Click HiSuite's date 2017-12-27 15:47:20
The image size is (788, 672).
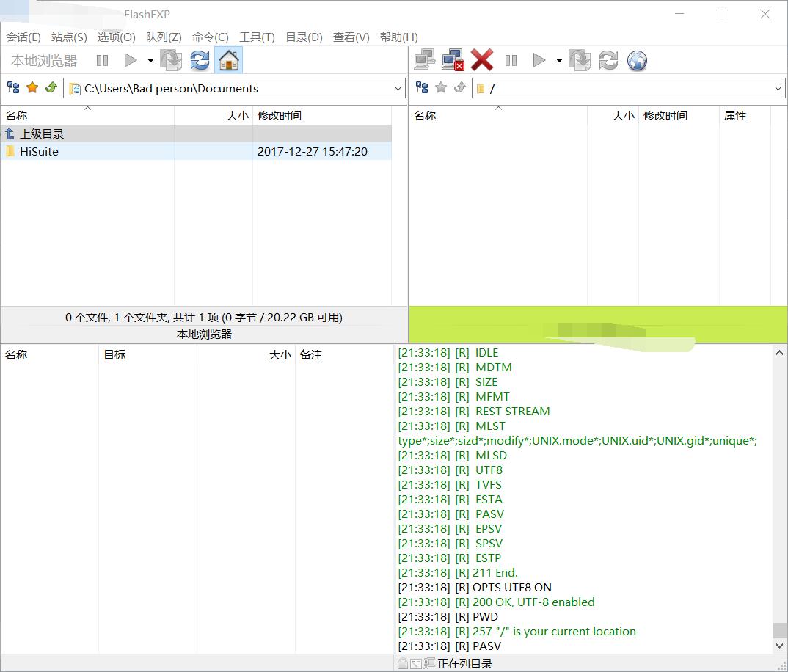(x=312, y=151)
